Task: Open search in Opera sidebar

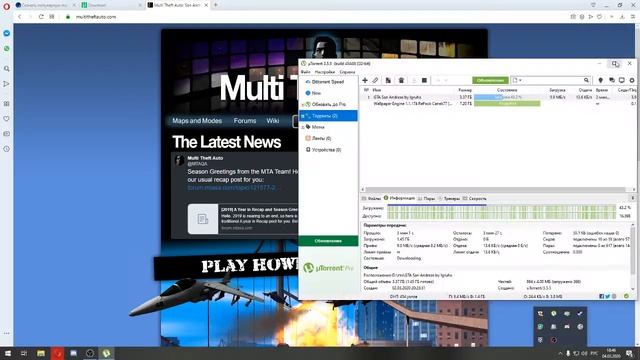Action: (7, 69)
